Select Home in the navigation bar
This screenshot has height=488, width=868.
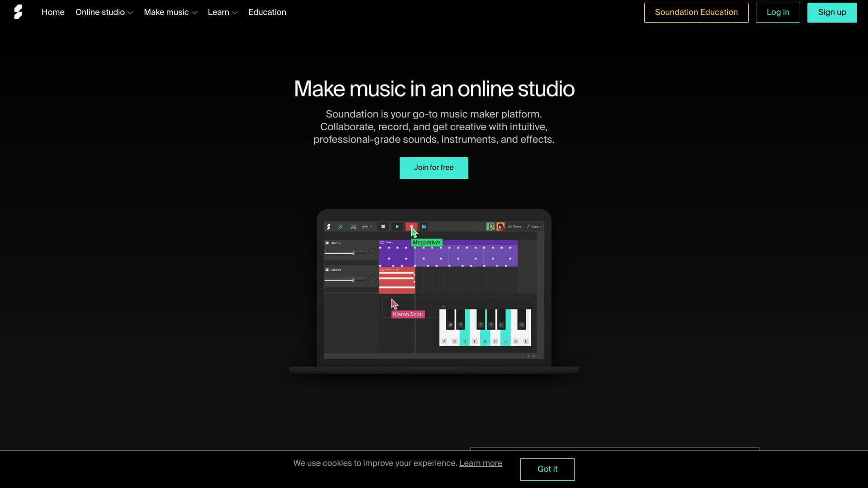point(53,12)
